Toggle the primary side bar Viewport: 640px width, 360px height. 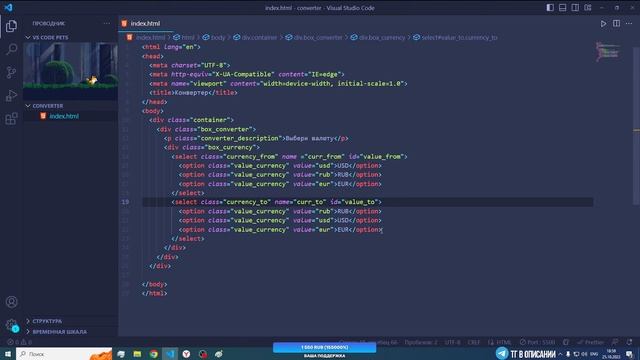pos(550,8)
